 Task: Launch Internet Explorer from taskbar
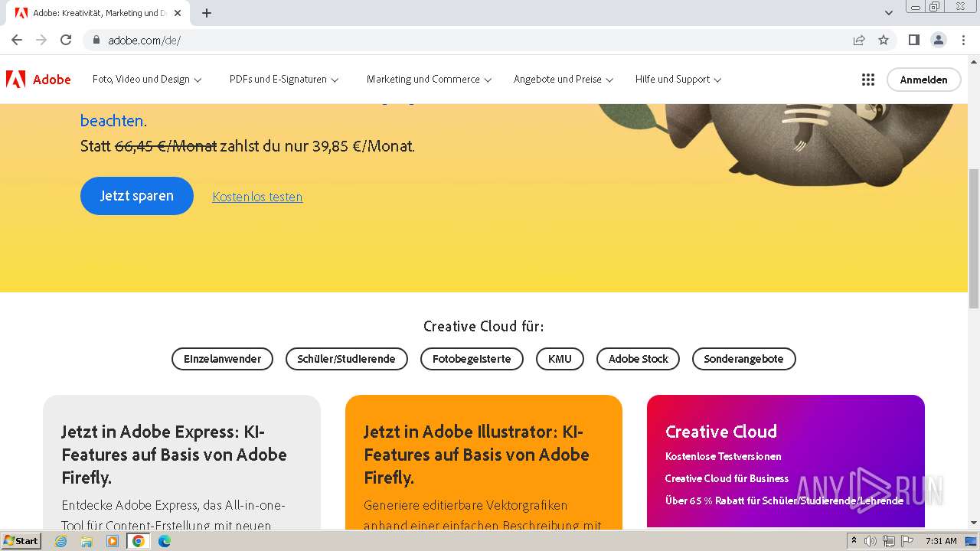point(61,541)
